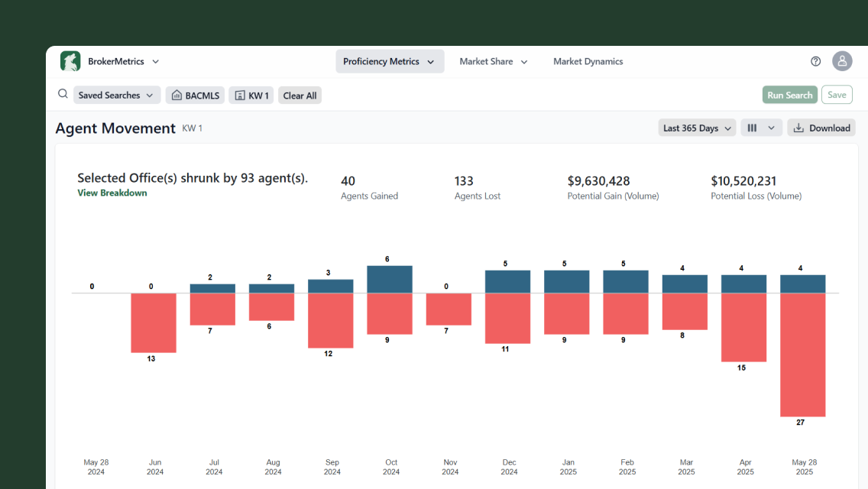Click the BrokerMetrics logo icon
This screenshot has height=489, width=868.
pyautogui.click(x=70, y=61)
